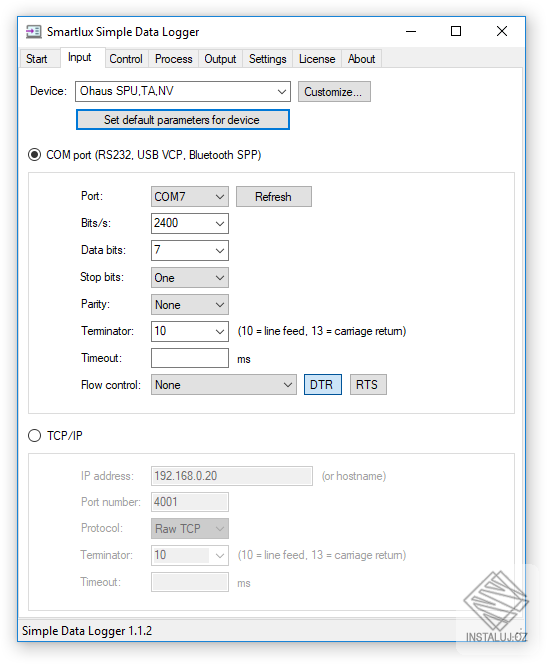Click the line feed hint next to COM Terminator
This screenshot has width=547, height=664.
322,331
